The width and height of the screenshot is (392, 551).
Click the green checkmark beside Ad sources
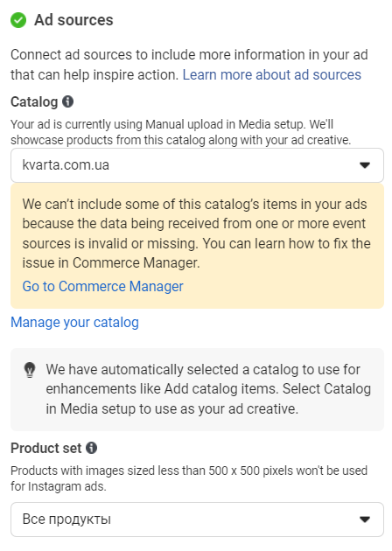18,20
